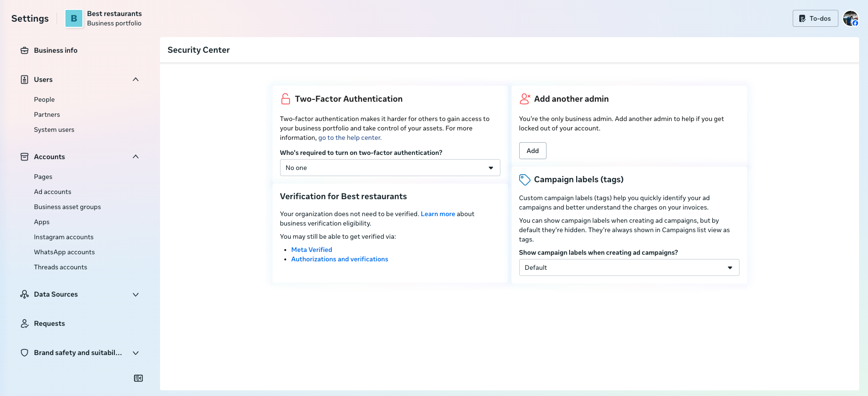Open the profile avatar menu
The height and width of the screenshot is (396, 868).
(850, 18)
